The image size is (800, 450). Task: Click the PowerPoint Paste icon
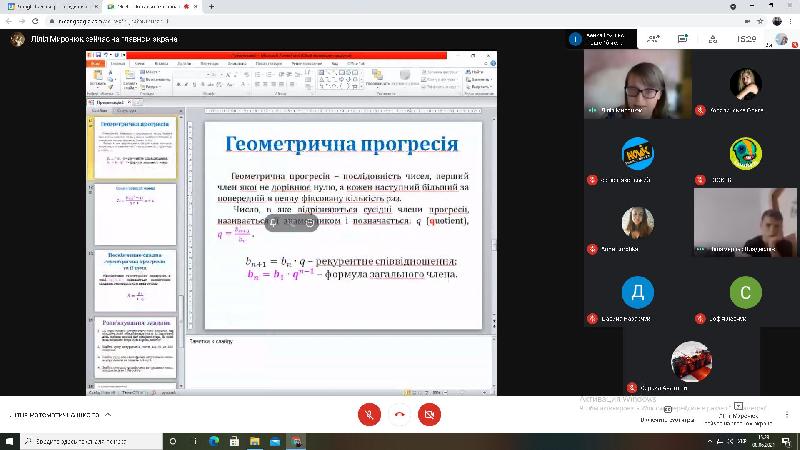pos(96,77)
